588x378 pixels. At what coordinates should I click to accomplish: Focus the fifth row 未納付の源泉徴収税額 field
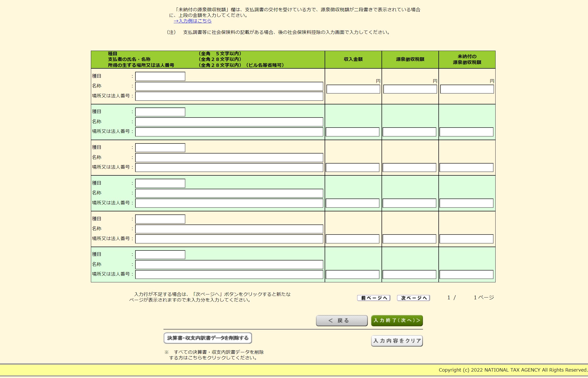click(x=466, y=239)
